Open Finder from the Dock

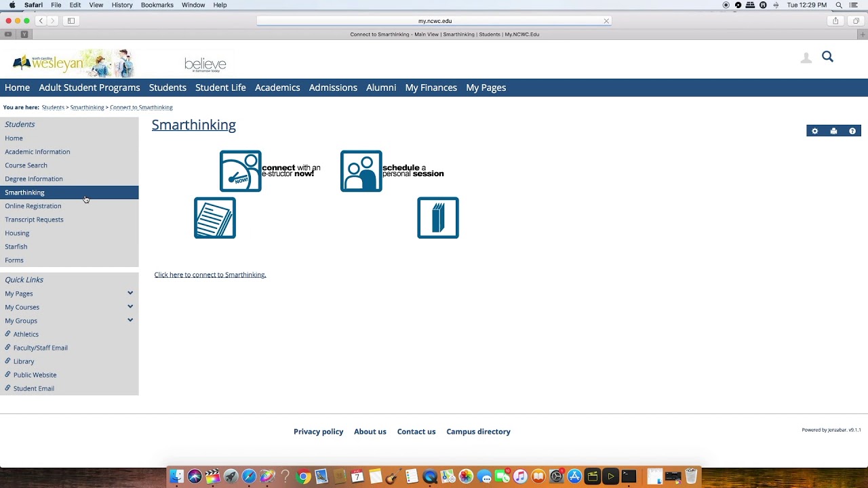176,476
